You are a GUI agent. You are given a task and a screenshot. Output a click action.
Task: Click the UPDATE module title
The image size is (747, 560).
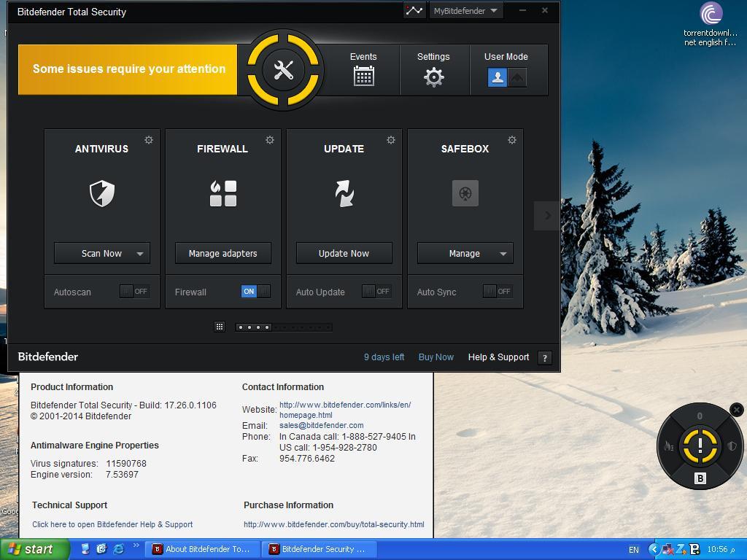(344, 149)
